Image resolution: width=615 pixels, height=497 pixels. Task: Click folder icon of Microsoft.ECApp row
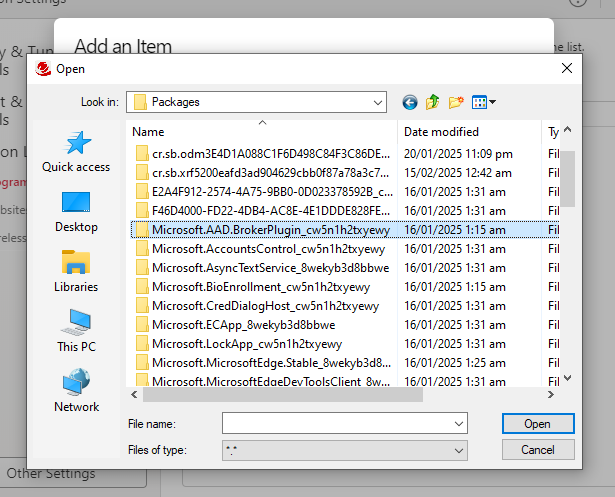[x=142, y=325]
